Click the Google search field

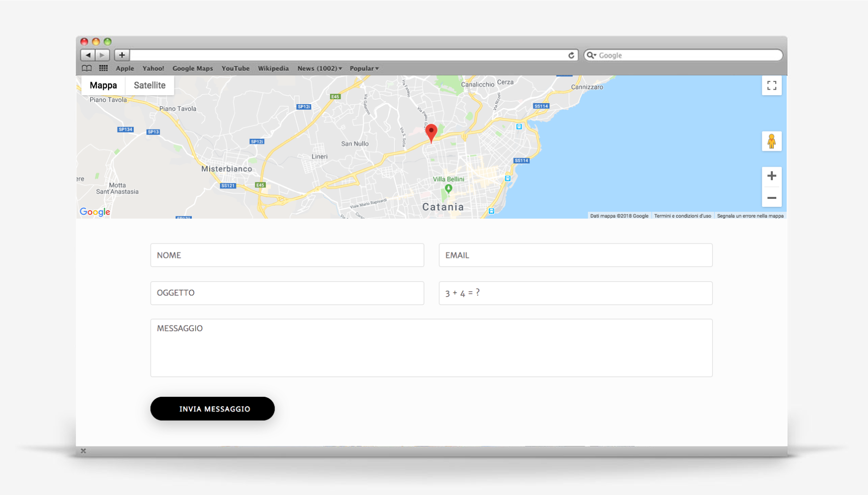click(683, 55)
